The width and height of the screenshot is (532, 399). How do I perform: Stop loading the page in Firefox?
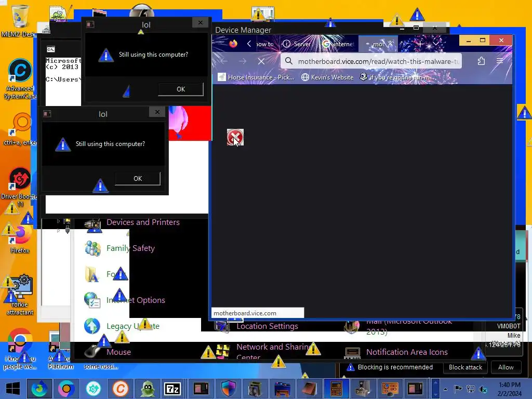point(261,61)
